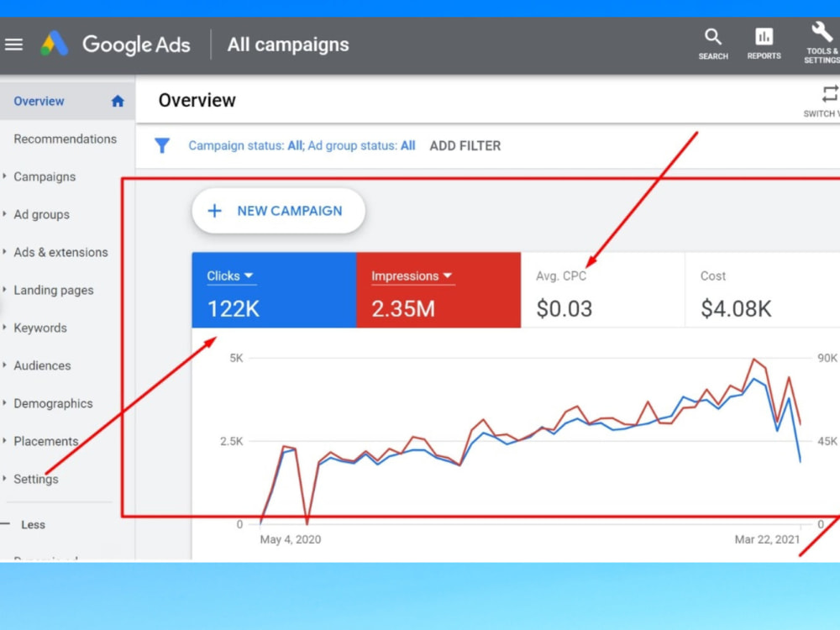
Task: Open the Campaigns sidebar section
Action: coord(45,176)
